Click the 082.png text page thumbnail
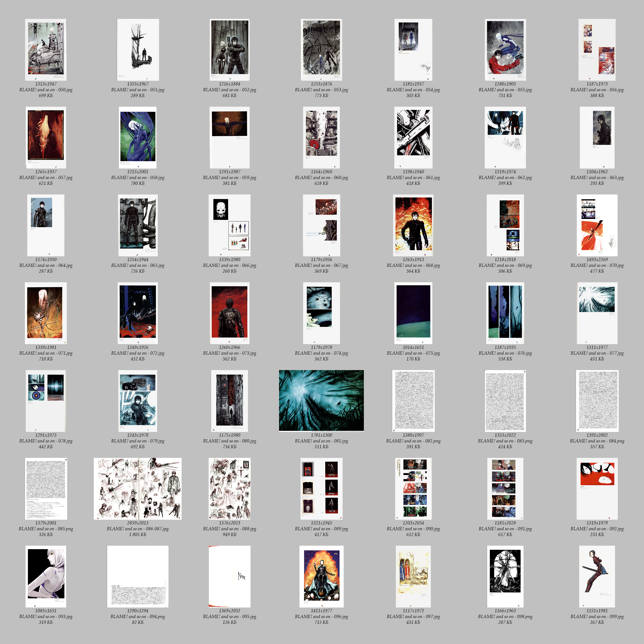The height and width of the screenshot is (644, 644). click(x=413, y=401)
